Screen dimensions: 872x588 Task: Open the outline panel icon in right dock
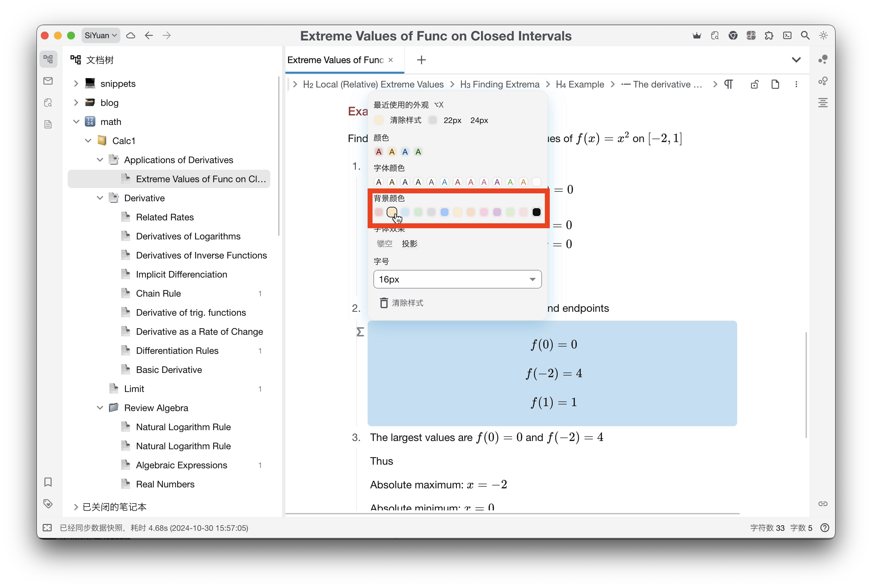click(x=823, y=102)
